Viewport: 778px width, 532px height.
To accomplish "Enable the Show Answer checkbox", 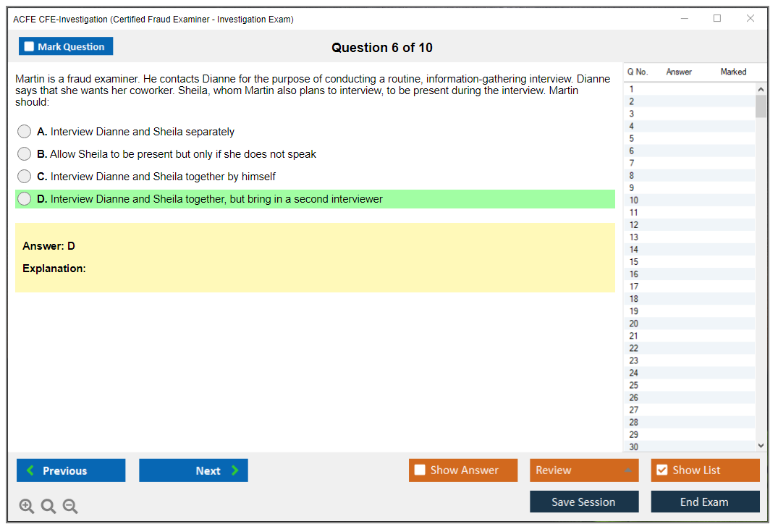I will click(x=420, y=470).
